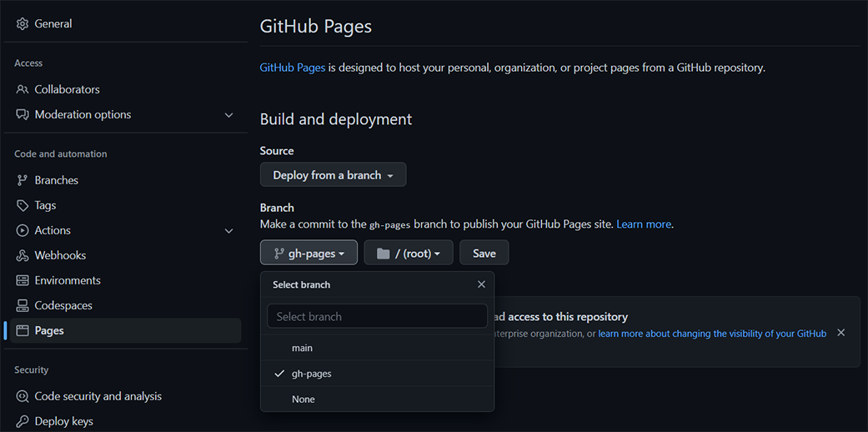Click the Collaborators people icon
This screenshot has width=868, height=432.
click(x=23, y=89)
